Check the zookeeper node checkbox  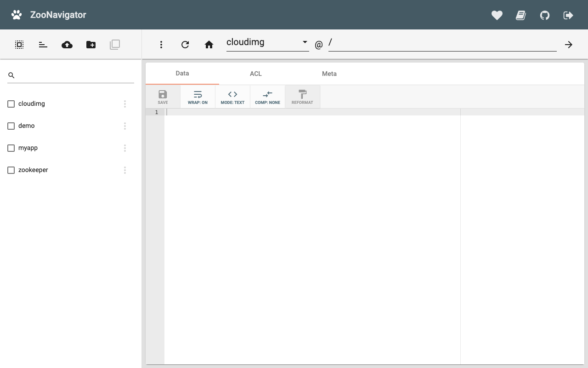(x=11, y=170)
